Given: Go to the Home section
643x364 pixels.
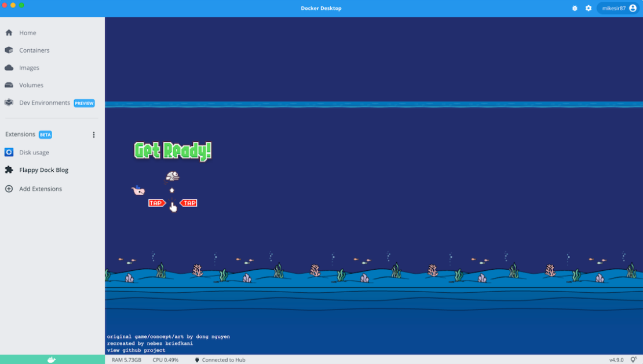Looking at the screenshot, I should (x=27, y=33).
